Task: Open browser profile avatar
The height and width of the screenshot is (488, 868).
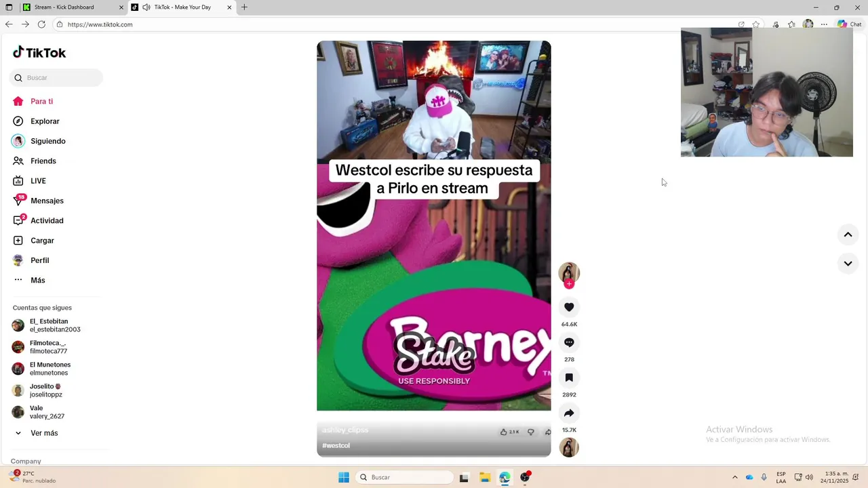Action: tap(808, 24)
